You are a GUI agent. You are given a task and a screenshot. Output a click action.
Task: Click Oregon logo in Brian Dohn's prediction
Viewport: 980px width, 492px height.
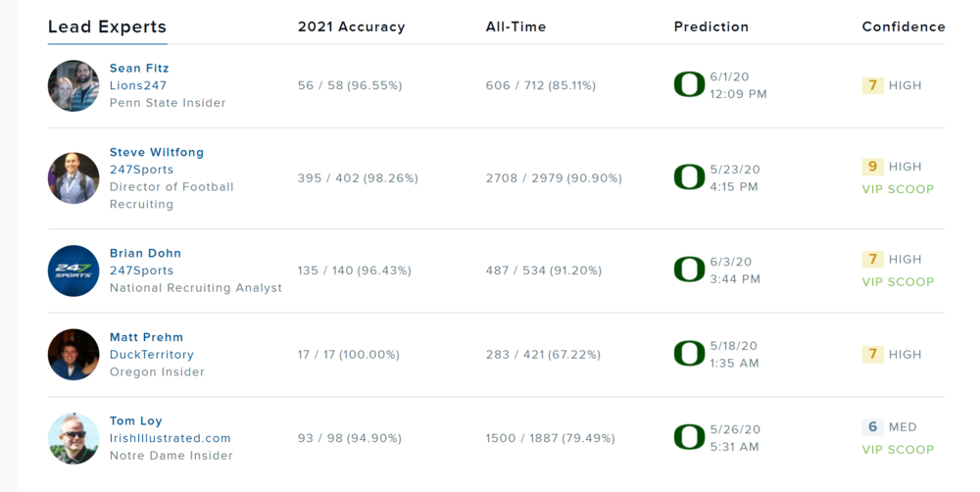pos(689,270)
